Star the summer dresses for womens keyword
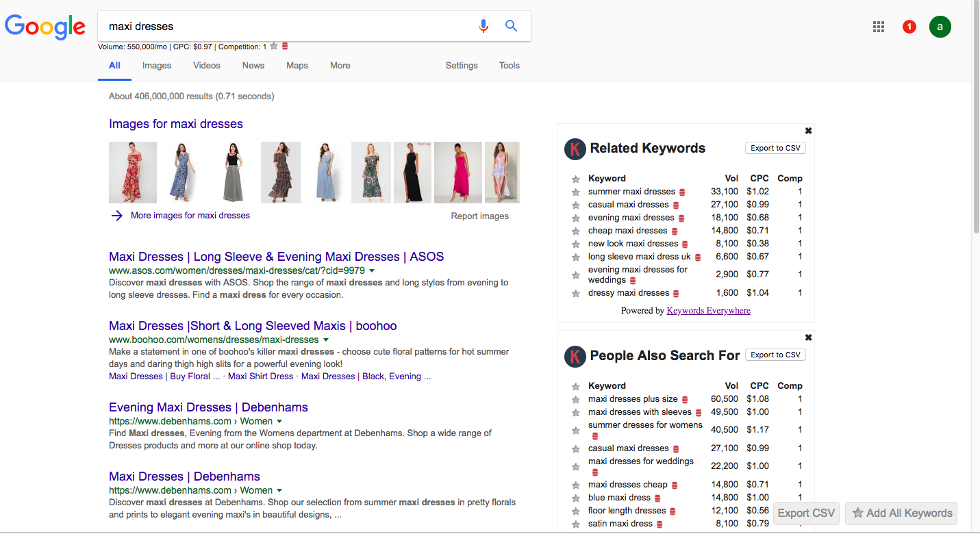Viewport: 980px width, 534px height. click(x=576, y=431)
